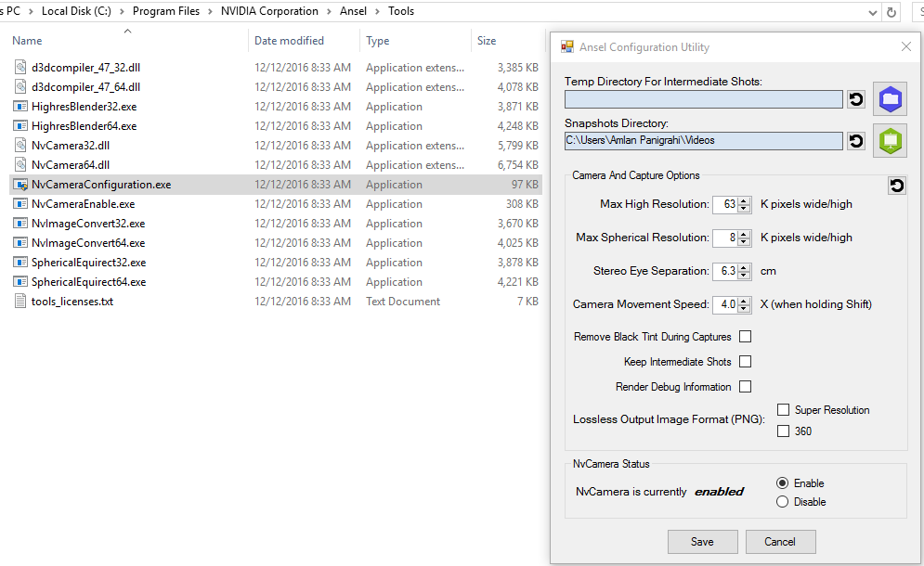Click the HighresBlender32.exe file icon
Viewport: 924px width, 566px height.
pyautogui.click(x=20, y=107)
